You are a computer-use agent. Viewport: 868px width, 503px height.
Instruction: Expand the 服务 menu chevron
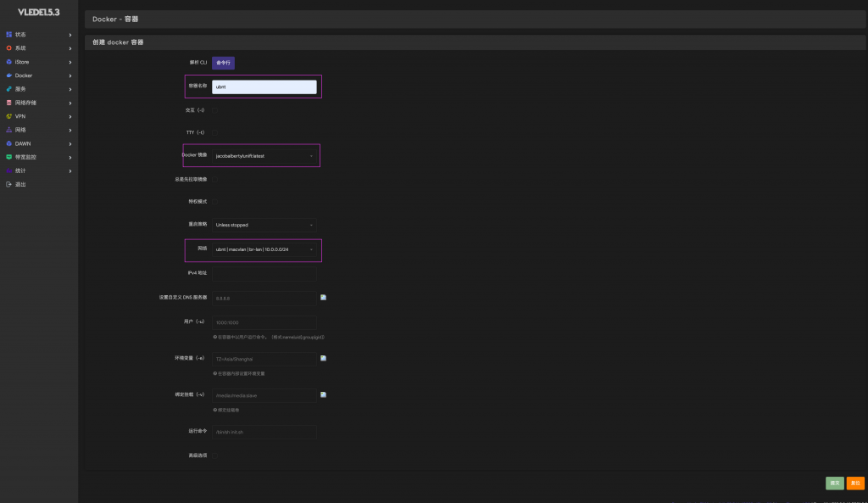click(x=70, y=89)
